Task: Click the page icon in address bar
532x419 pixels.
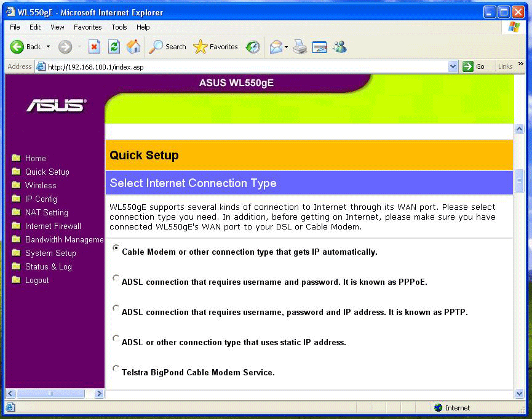Action: [41, 66]
